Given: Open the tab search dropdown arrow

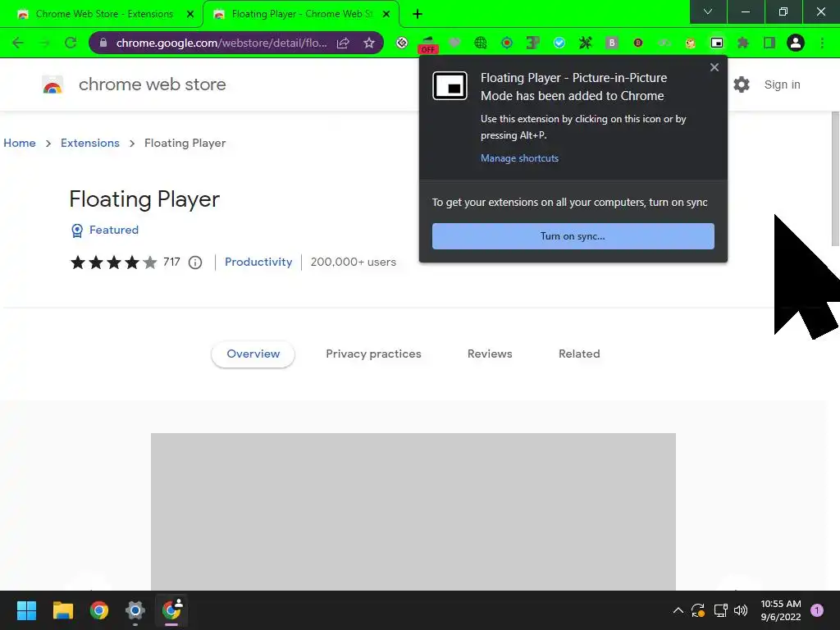Looking at the screenshot, I should pyautogui.click(x=708, y=11).
